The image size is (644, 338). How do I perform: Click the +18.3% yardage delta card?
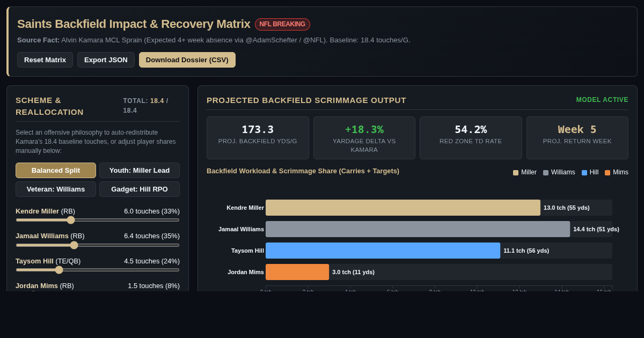pyautogui.click(x=364, y=138)
